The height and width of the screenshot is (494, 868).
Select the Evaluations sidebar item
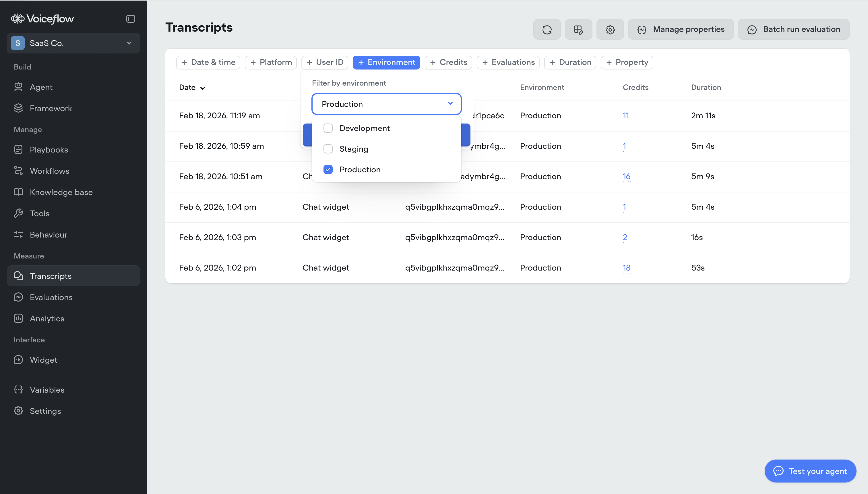[x=51, y=297]
